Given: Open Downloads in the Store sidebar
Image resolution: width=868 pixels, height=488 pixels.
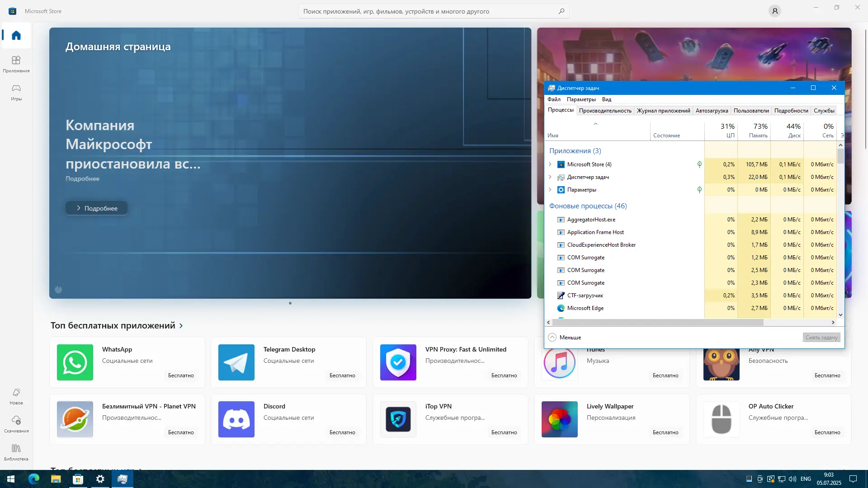Looking at the screenshot, I should point(16,424).
